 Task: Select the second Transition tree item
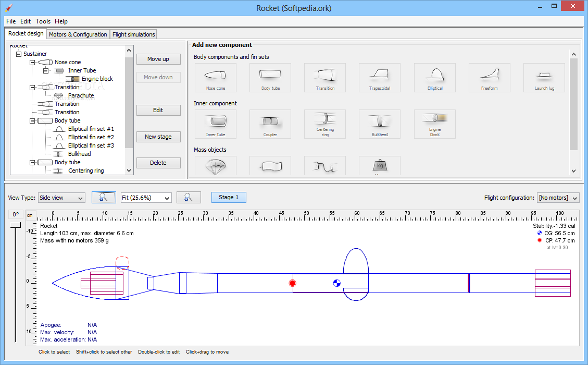67,104
